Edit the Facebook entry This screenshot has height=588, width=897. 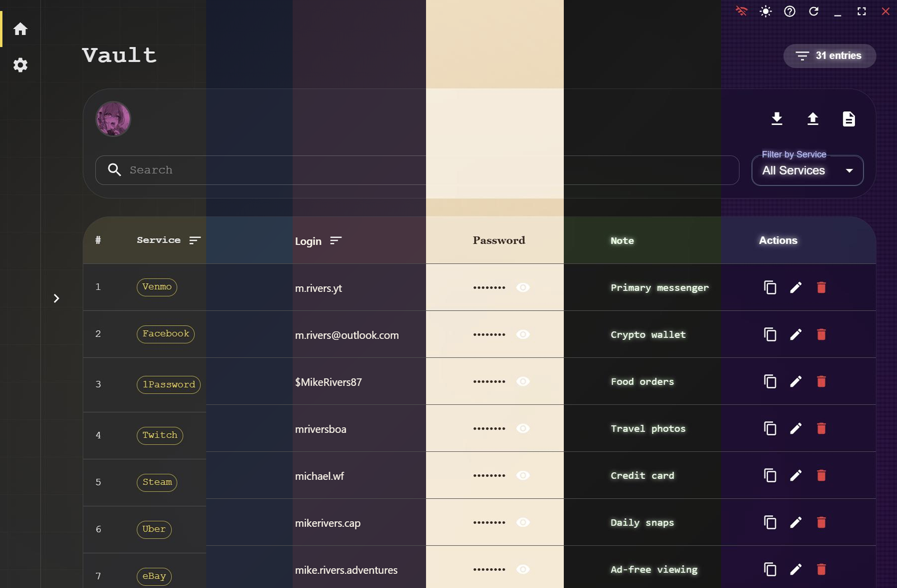795,335
